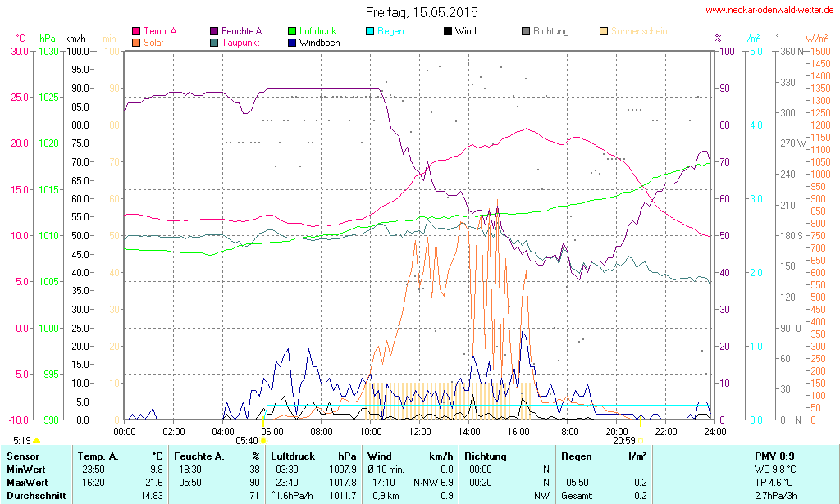Viewport: 840px width, 504px height.
Task: Click the yellow sun icon beside 15:19
Action: tap(37, 441)
